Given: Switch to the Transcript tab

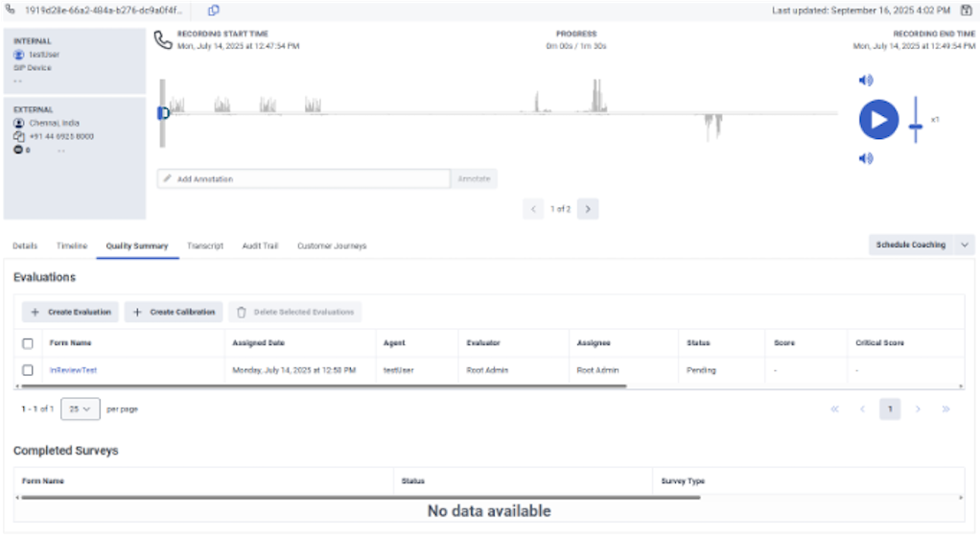Looking at the screenshot, I should pyautogui.click(x=205, y=246).
